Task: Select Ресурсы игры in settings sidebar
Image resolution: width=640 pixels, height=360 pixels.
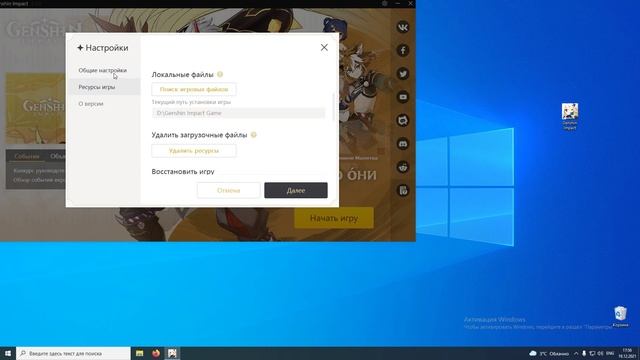Action: pyautogui.click(x=97, y=87)
